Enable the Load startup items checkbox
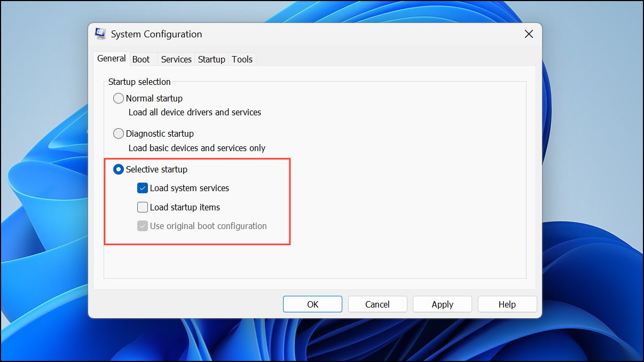Screen dimensions: 644x362 pyautogui.click(x=143, y=207)
